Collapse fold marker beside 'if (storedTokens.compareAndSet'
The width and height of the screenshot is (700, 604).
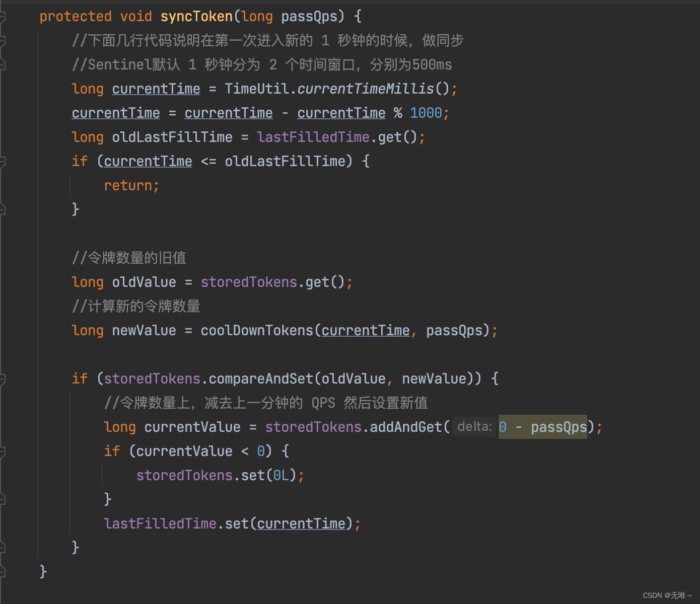(2, 379)
